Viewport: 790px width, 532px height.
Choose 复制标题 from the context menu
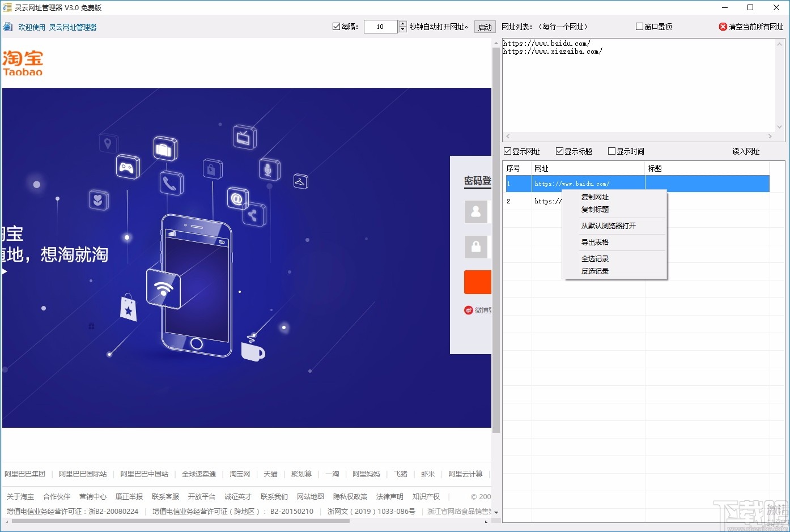click(x=595, y=210)
